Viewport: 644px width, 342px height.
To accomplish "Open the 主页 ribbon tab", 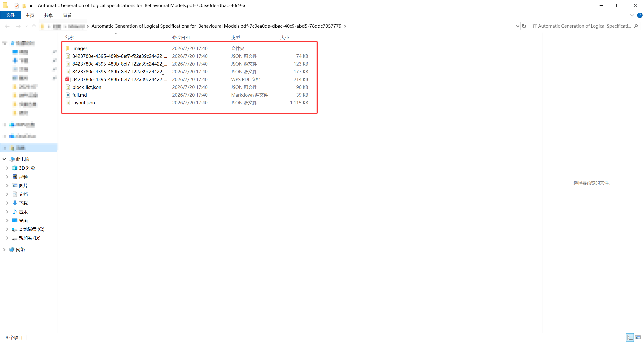I will coord(30,16).
